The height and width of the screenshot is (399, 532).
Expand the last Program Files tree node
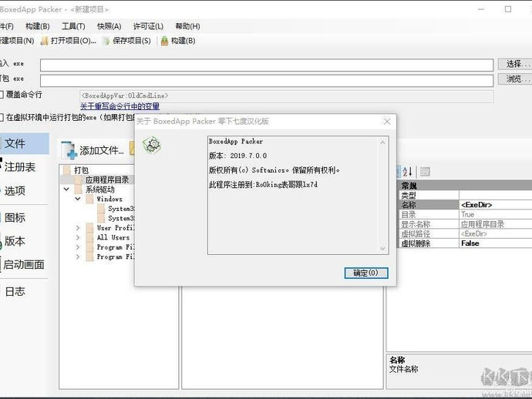pos(78,257)
